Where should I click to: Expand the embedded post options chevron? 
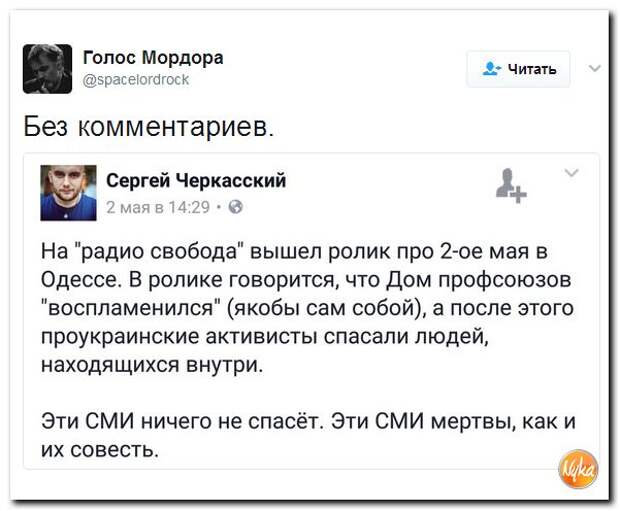pos(571,173)
